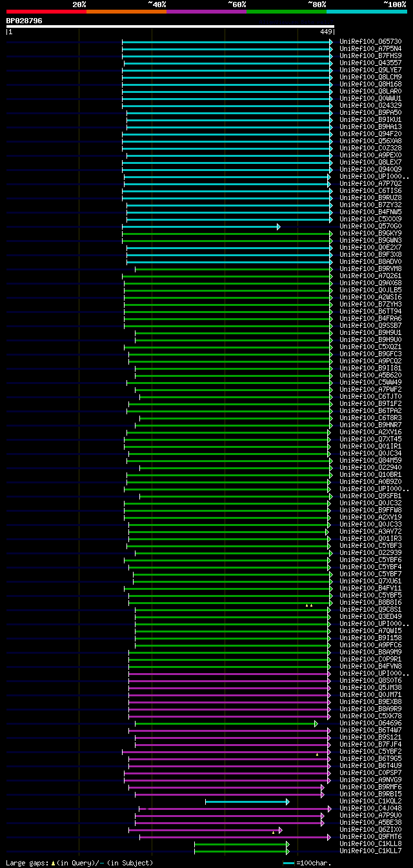Image resolution: width=413 pixels, height=868 pixels.
Task: Click UniRef100_Q6ZIX0 label
Action: pyautogui.click(x=371, y=829)
